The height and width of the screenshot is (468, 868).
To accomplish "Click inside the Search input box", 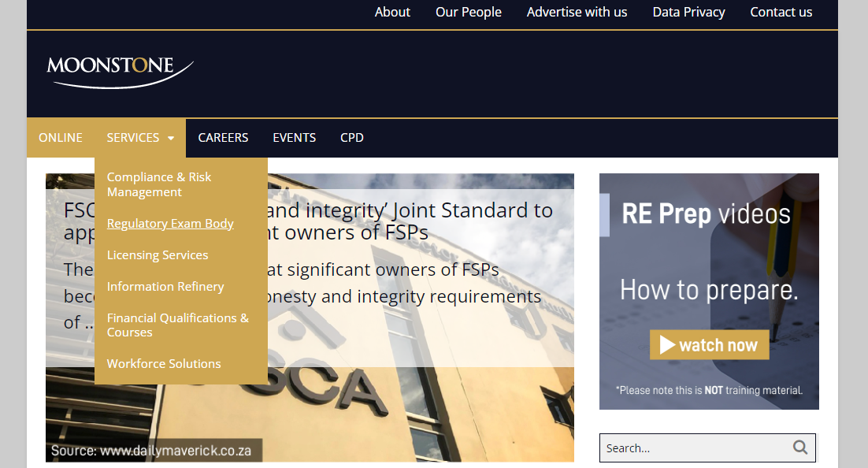I will point(693,447).
